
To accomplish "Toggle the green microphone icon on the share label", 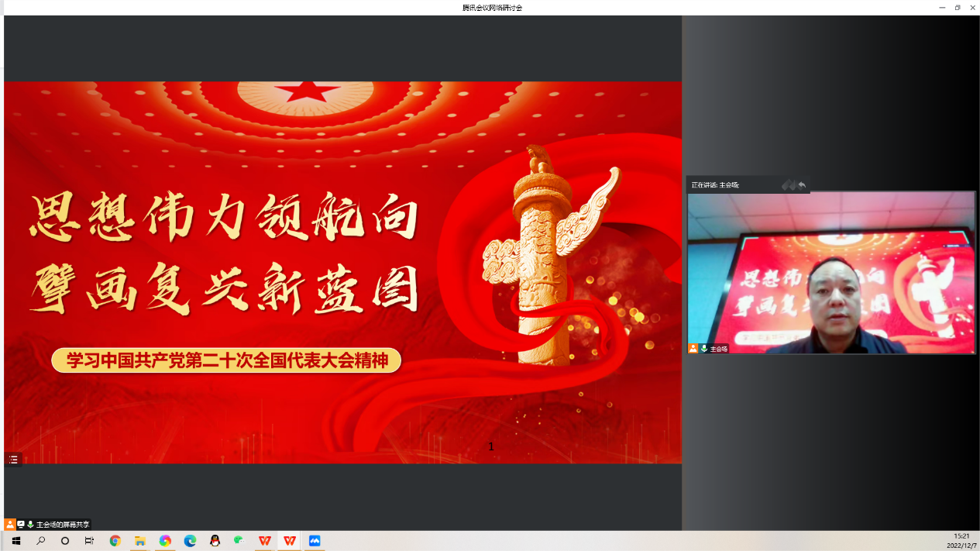I will click(x=30, y=525).
